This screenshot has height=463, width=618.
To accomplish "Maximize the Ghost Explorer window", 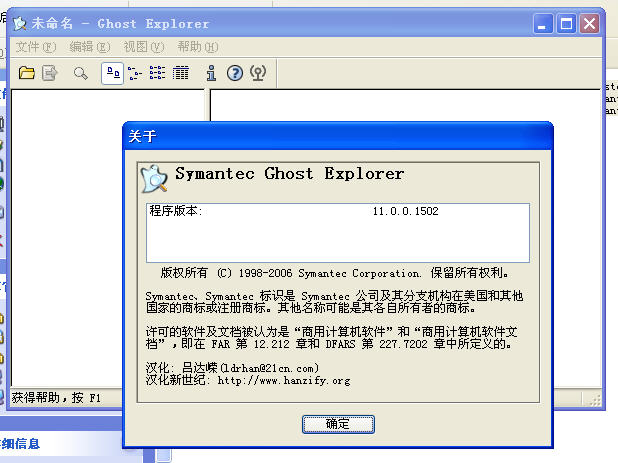I will (566, 24).
